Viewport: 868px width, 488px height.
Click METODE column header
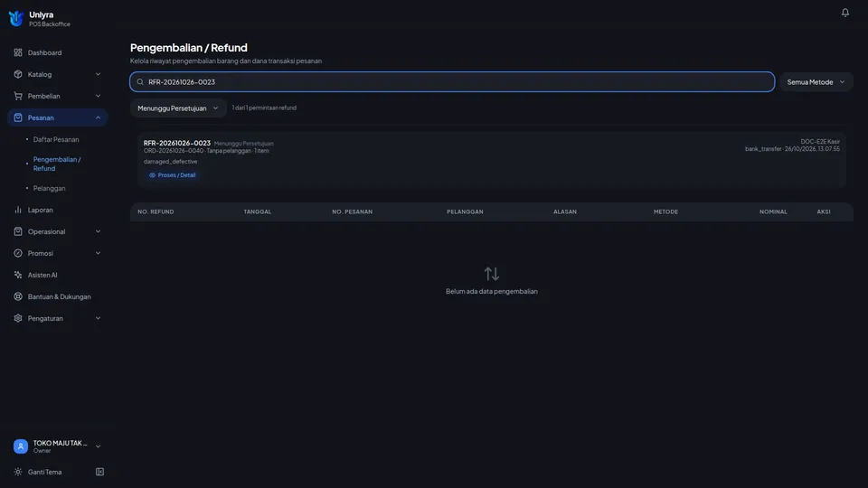[665, 211]
